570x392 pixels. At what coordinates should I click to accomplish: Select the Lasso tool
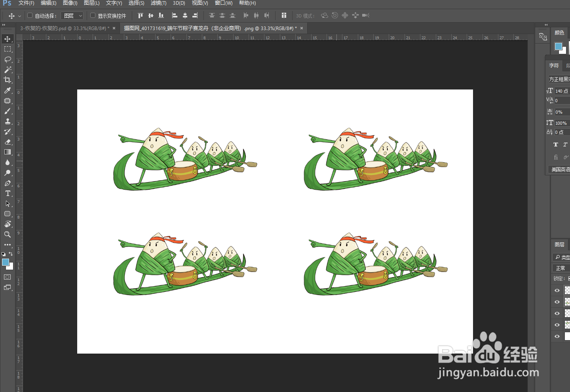pyautogui.click(x=7, y=59)
